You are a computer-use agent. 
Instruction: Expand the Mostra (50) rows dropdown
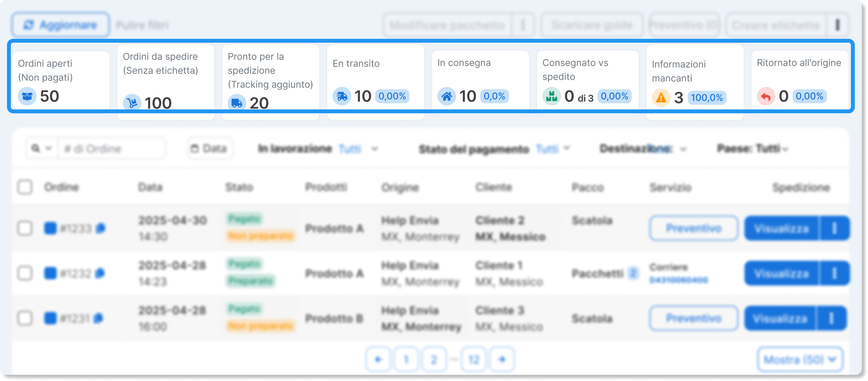pos(800,360)
